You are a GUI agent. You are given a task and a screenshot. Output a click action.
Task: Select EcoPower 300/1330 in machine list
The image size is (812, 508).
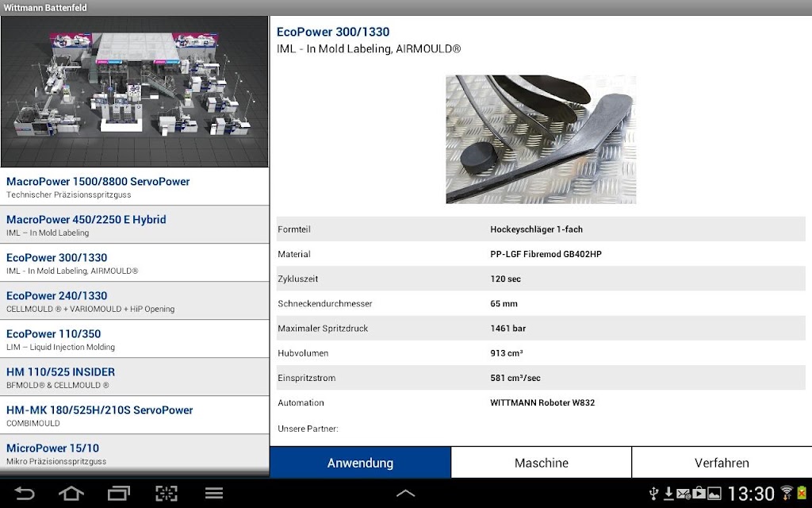pyautogui.click(x=135, y=263)
